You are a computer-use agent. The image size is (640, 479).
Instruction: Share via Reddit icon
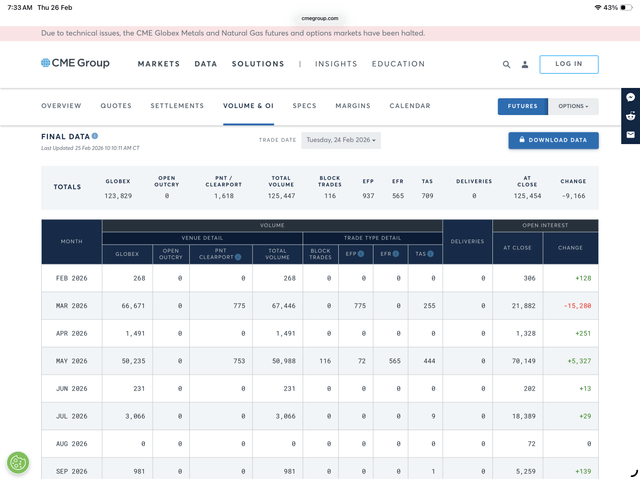(631, 116)
